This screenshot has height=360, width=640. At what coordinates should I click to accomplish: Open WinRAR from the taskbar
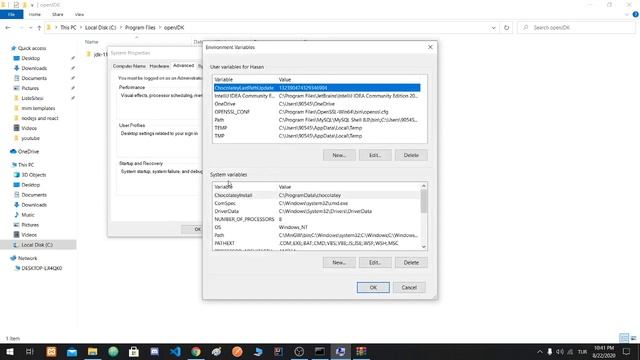pos(361,351)
